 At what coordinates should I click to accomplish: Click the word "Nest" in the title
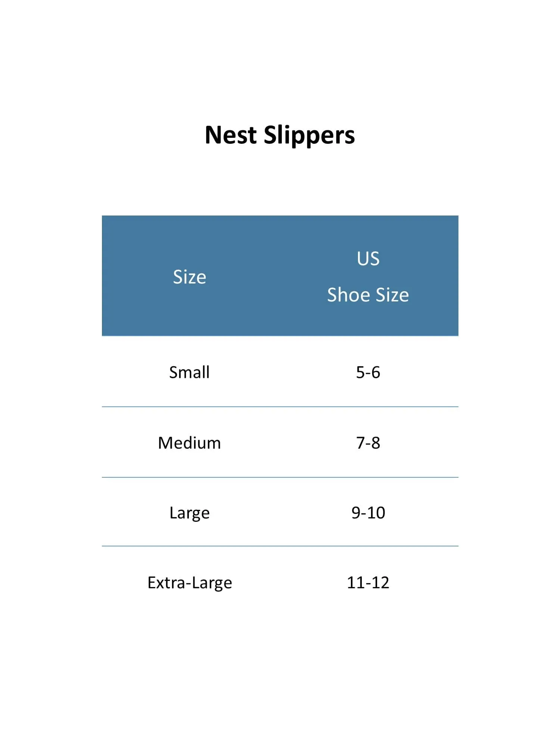click(231, 135)
